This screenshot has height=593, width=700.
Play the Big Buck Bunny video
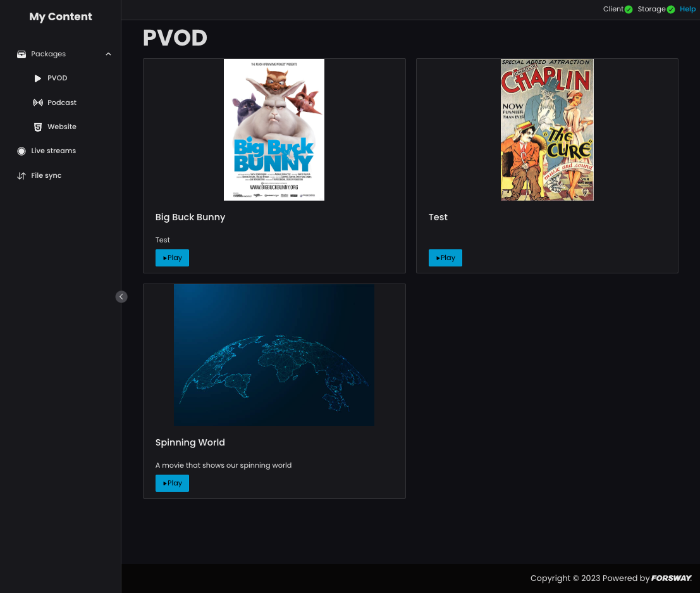pyautogui.click(x=173, y=258)
